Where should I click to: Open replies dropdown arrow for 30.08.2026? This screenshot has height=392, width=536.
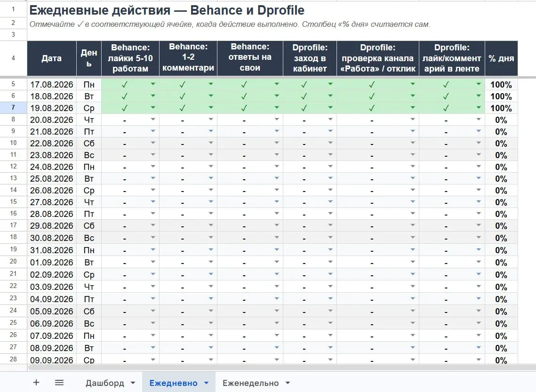[277, 237]
